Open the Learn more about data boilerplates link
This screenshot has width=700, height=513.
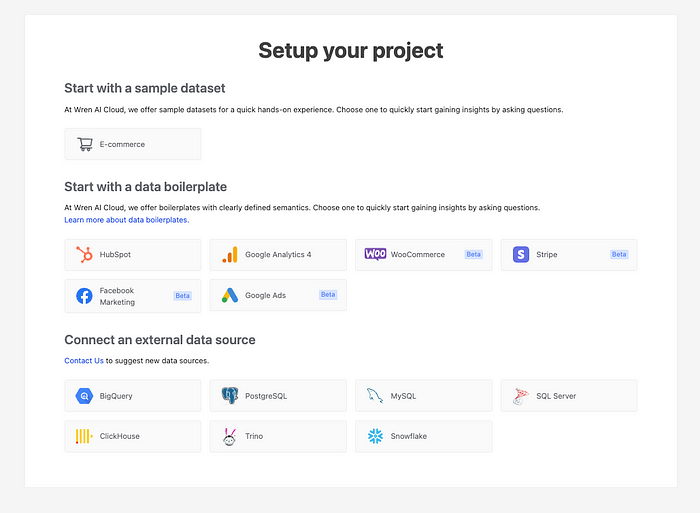[127, 220]
